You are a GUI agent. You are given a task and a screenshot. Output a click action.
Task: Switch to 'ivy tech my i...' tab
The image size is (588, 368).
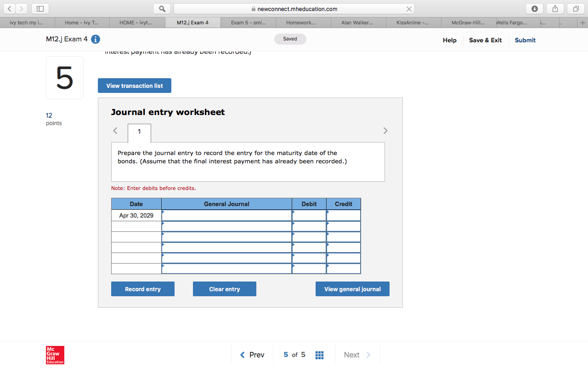click(x=28, y=23)
